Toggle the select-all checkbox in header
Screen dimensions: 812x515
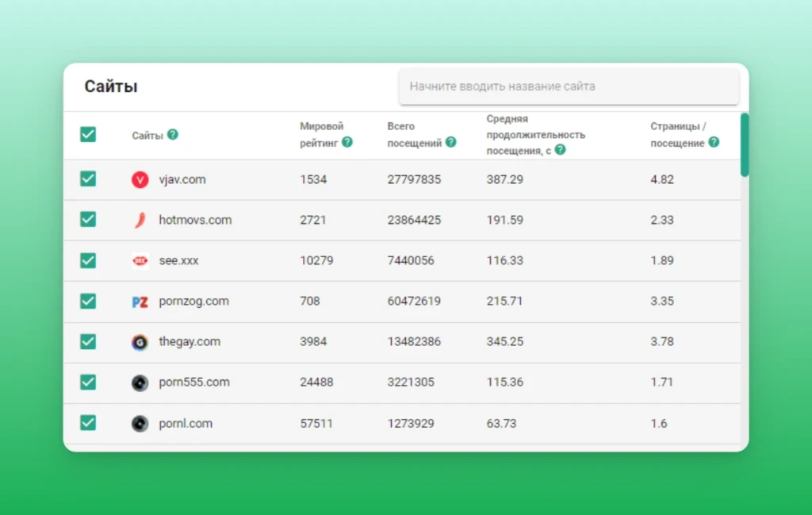[88, 134]
